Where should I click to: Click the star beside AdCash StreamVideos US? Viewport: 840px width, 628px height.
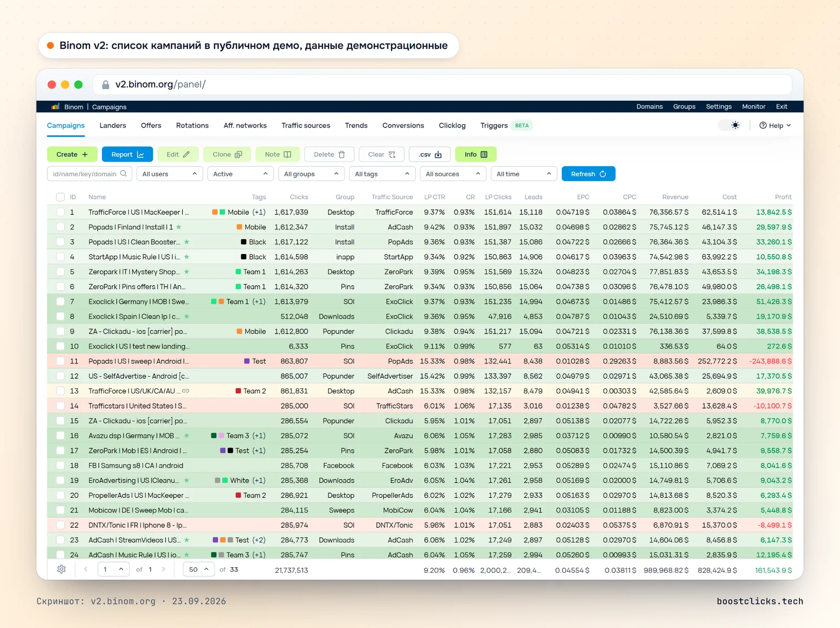pos(187,540)
